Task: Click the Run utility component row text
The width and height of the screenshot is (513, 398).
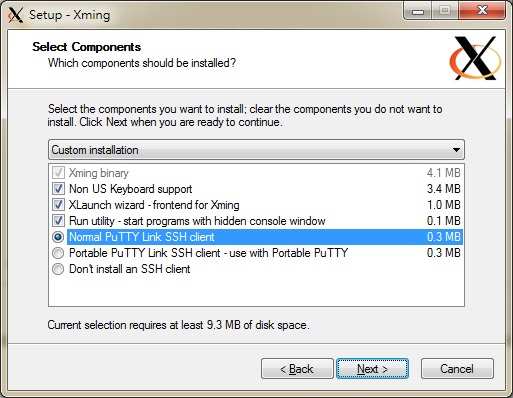Action: (x=197, y=221)
